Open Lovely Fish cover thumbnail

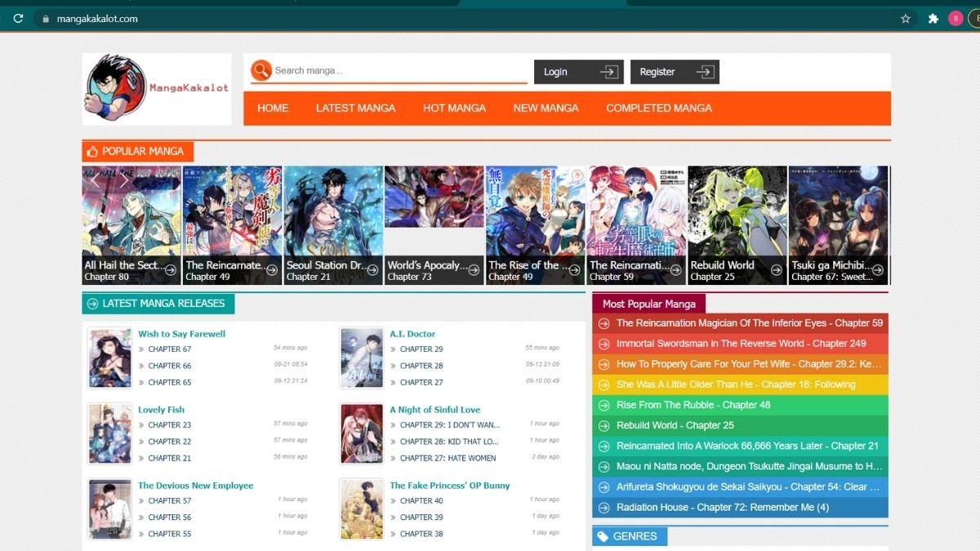tap(109, 434)
